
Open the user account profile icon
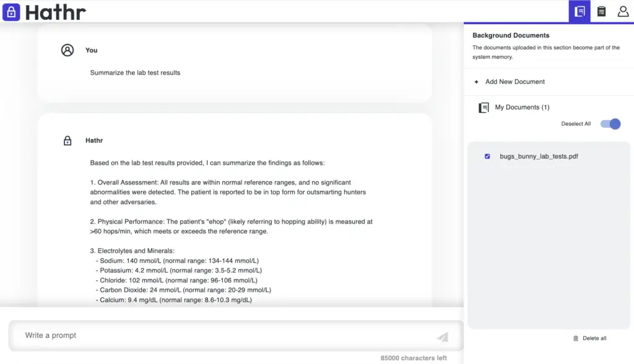click(x=623, y=11)
